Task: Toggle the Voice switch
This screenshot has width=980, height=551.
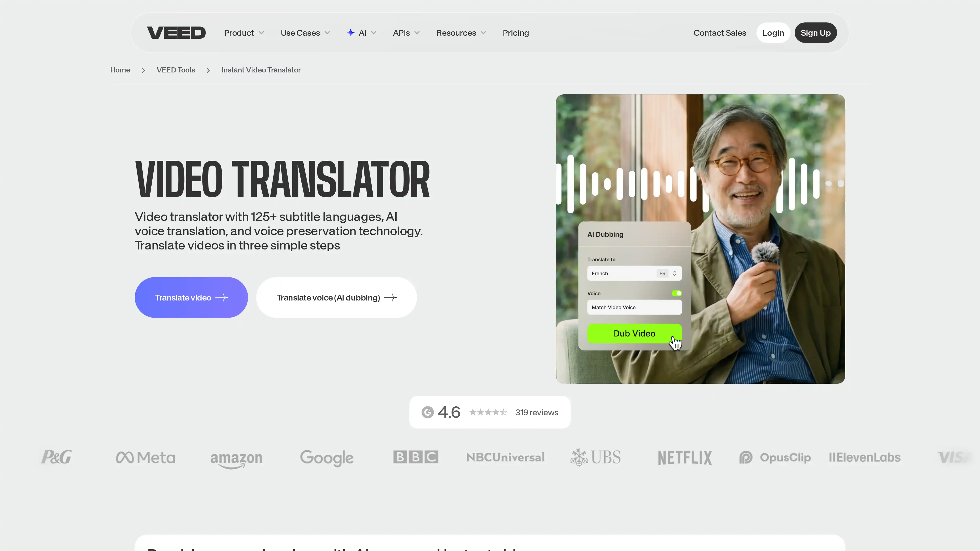Action: coord(676,293)
